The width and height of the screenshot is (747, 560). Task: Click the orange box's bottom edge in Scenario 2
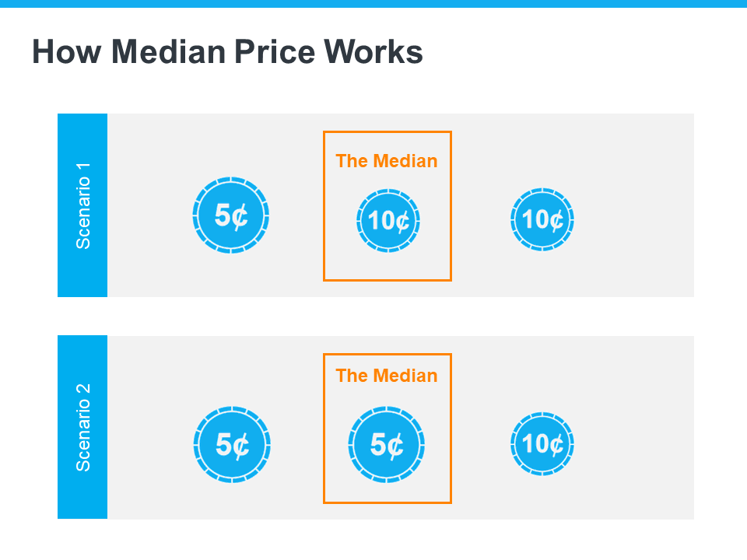[388, 502]
